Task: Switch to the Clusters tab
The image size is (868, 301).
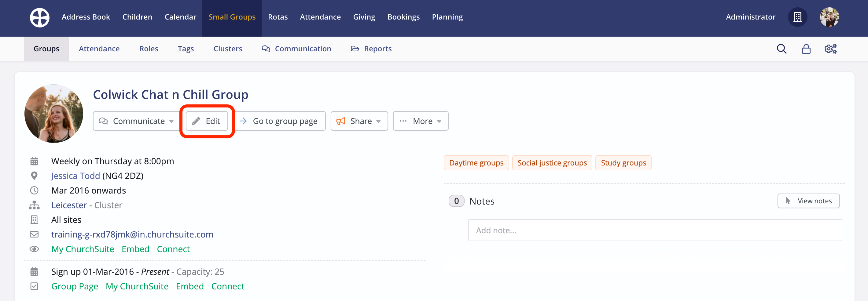Action: (228, 49)
